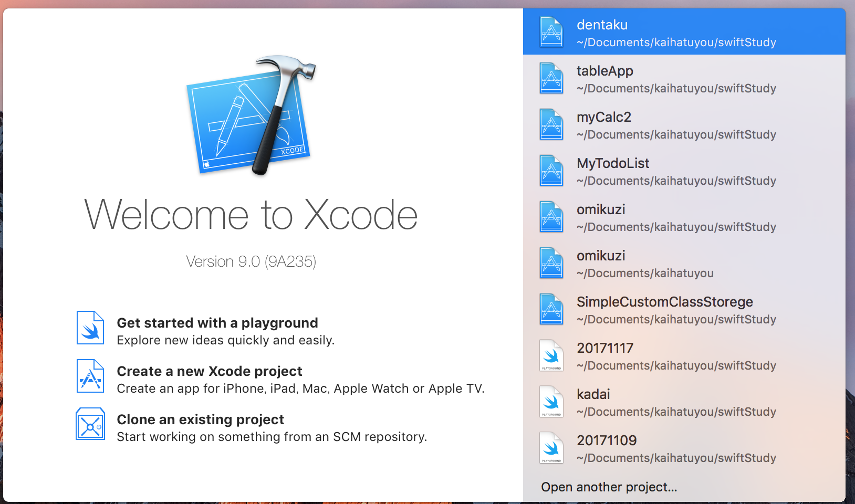Click the Clone existing project repository icon

[x=90, y=424]
